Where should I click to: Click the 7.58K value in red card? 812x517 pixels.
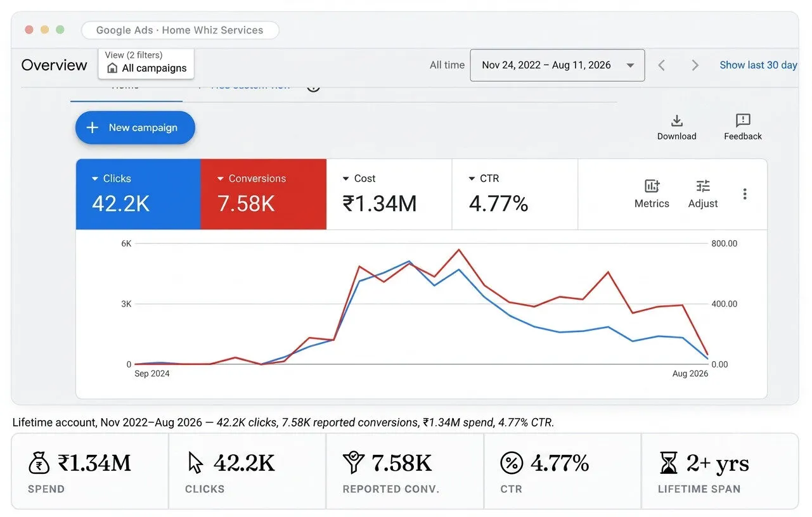tap(246, 203)
